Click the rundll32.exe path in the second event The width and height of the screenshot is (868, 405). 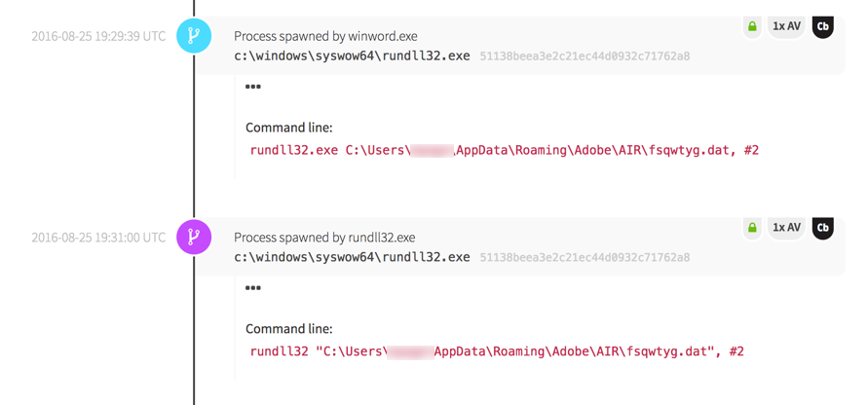point(352,258)
